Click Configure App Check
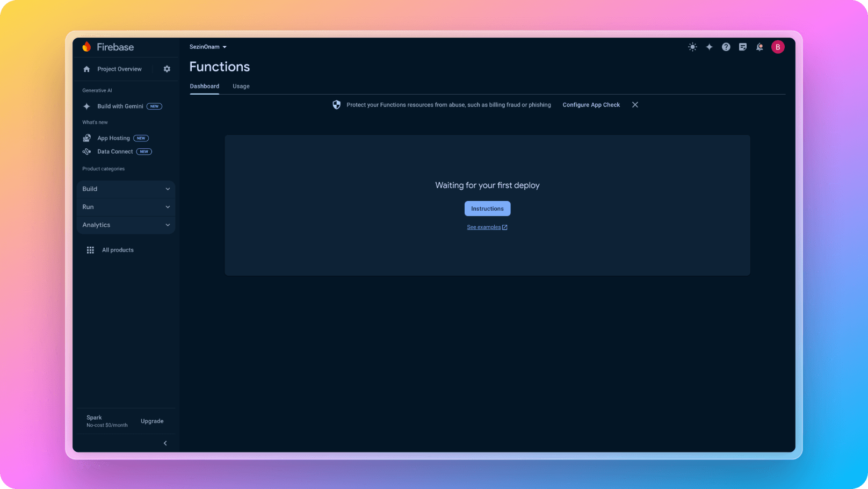Viewport: 868px width, 489px height. click(x=591, y=105)
